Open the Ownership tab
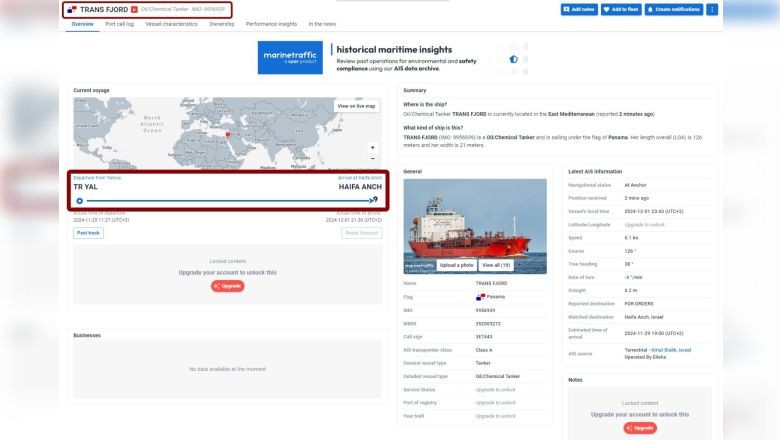The width and height of the screenshot is (780, 440). [x=221, y=24]
